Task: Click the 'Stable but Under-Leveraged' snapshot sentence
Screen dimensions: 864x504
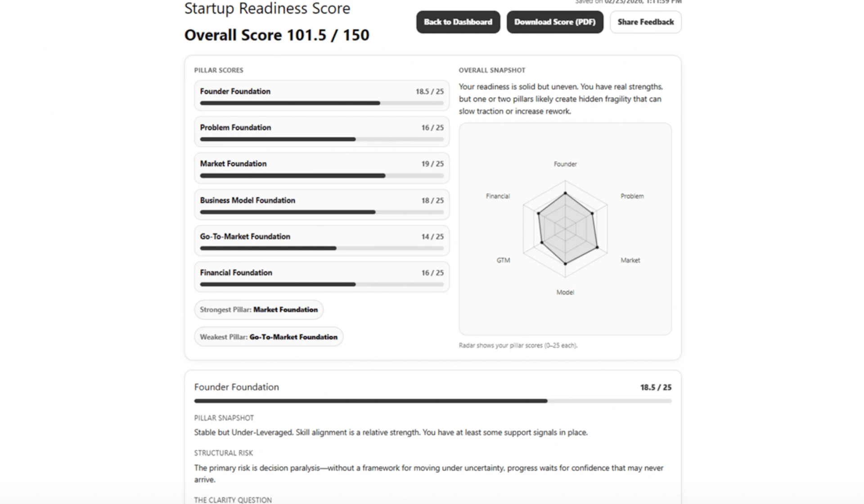Action: (391, 433)
